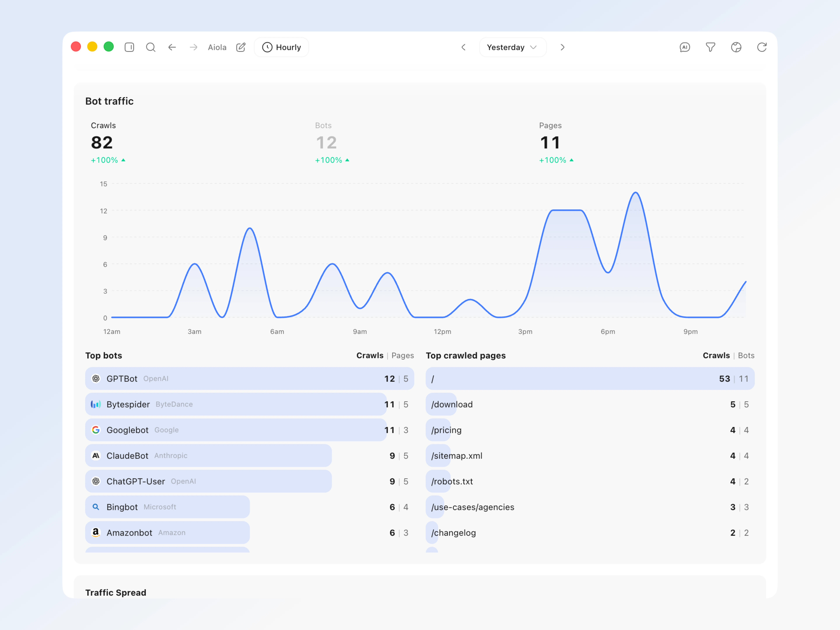This screenshot has width=840, height=630.
Task: Toggle the sidebar panel icon
Action: 129,47
